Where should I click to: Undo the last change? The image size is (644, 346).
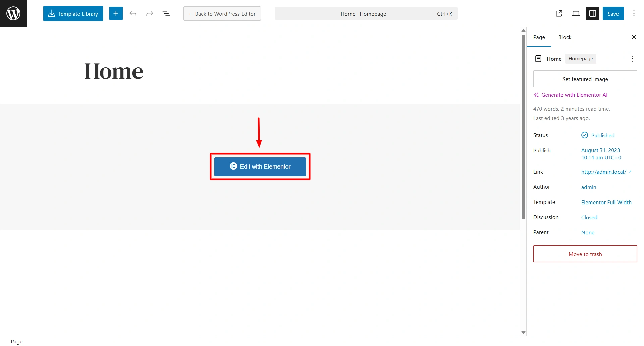tap(133, 14)
